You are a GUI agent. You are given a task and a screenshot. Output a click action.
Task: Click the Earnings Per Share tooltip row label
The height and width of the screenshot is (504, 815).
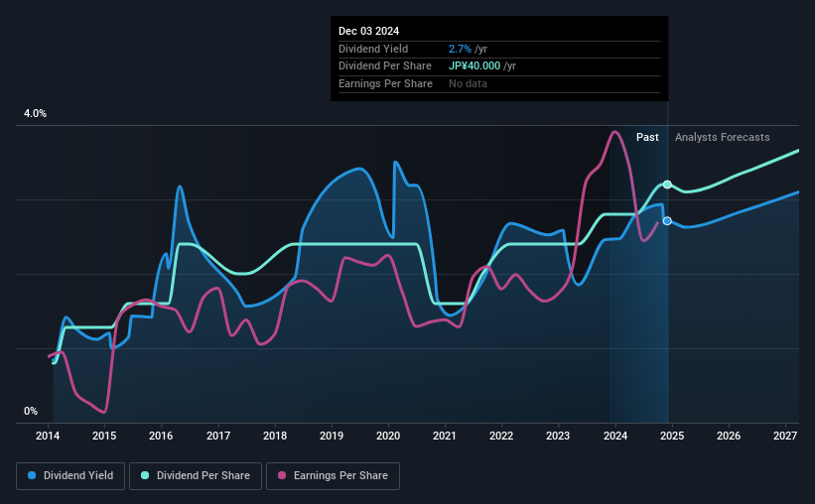point(385,83)
